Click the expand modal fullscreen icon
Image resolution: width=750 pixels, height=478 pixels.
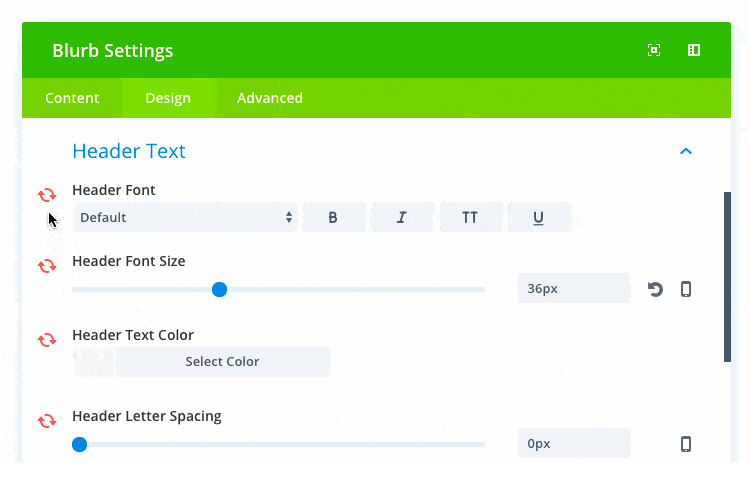point(654,50)
